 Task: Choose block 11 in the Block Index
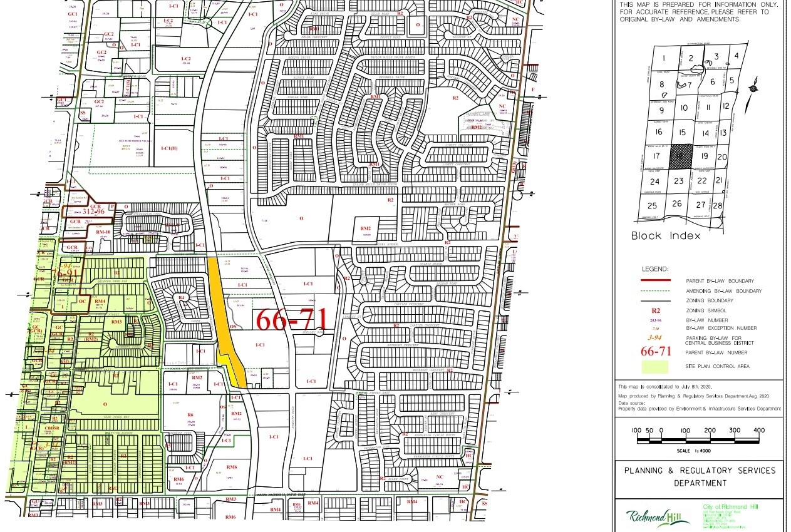708,107
